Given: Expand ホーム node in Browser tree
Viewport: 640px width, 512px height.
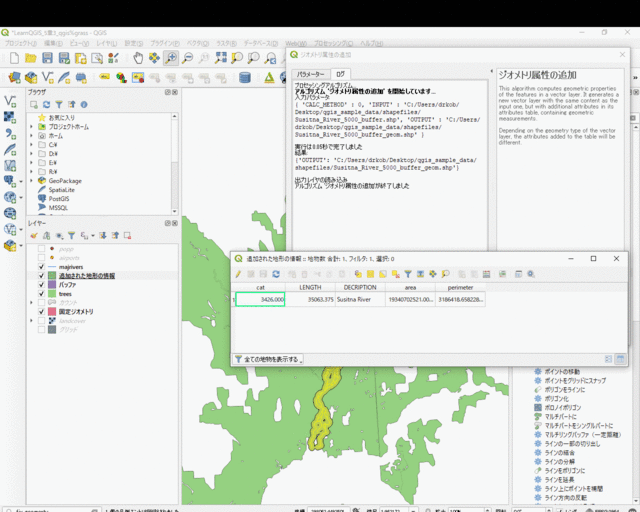Looking at the screenshot, I should pos(31,136).
